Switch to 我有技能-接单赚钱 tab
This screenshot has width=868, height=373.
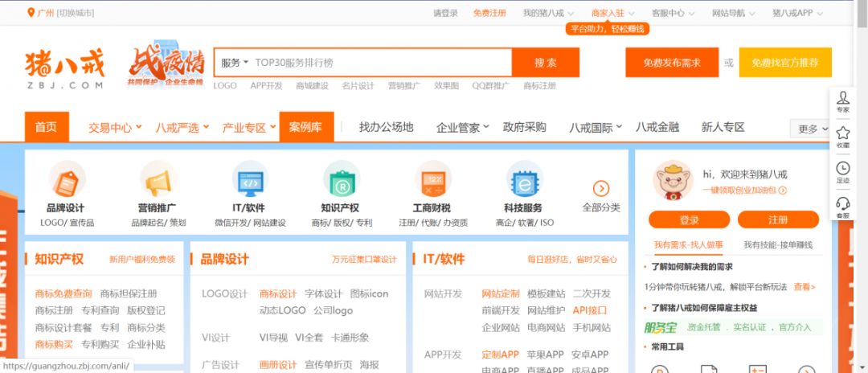pos(778,244)
